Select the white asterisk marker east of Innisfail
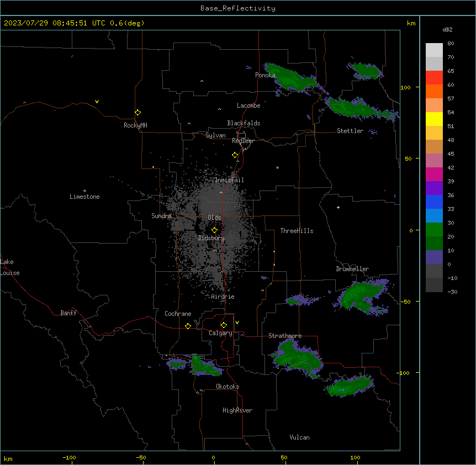 pos(277,167)
